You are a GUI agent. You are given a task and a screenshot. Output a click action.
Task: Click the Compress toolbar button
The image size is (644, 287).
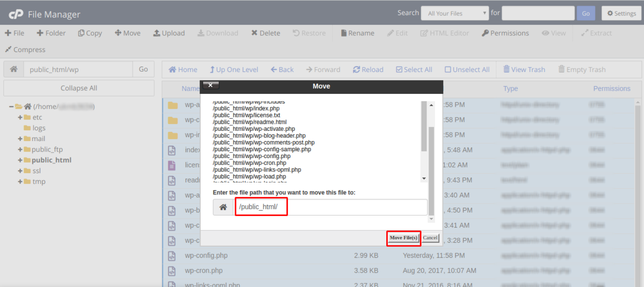(x=25, y=50)
